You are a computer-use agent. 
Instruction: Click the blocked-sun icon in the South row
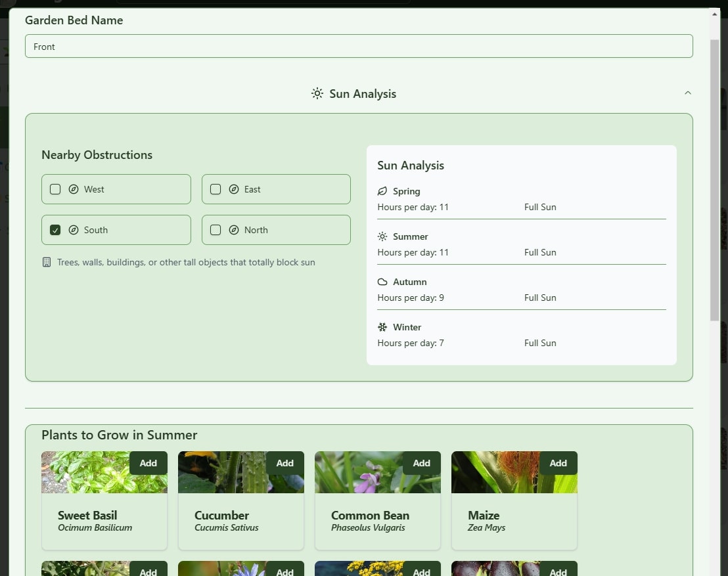tap(75, 230)
